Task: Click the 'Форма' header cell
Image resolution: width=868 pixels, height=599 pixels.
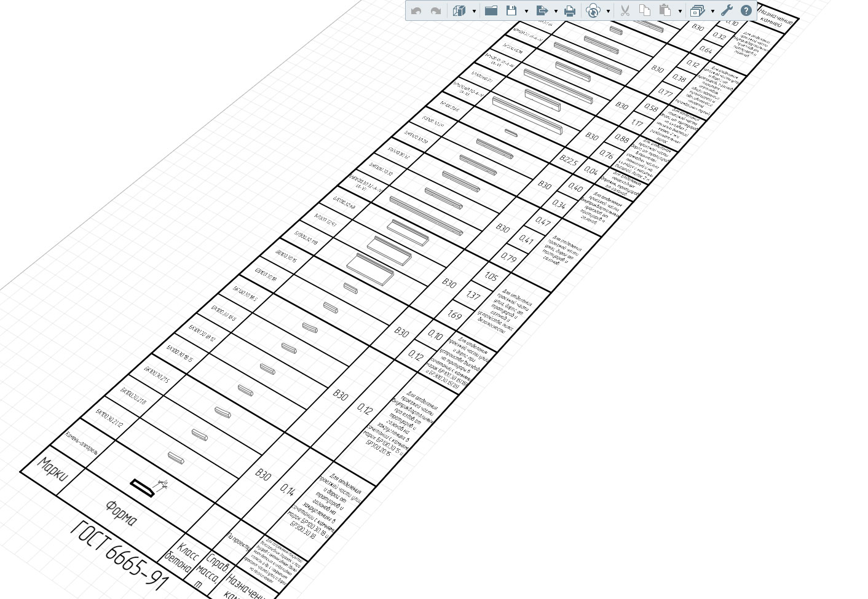Action: 121,513
